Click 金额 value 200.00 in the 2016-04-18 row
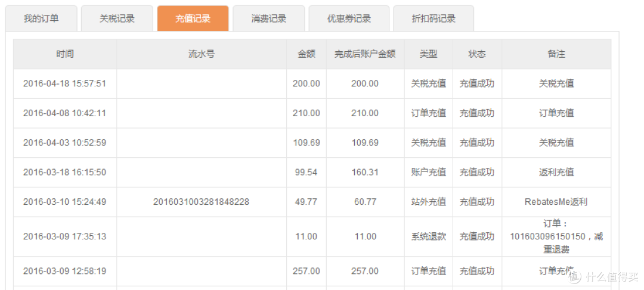This screenshot has height=290, width=644. (306, 84)
